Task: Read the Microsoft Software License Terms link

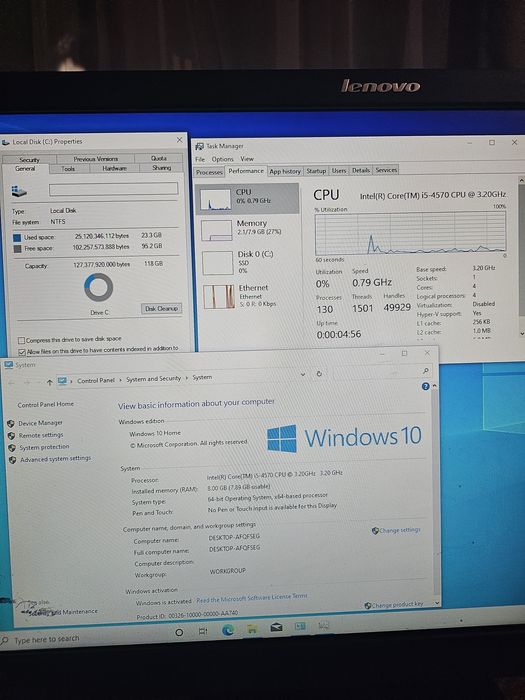Action: tap(252, 599)
